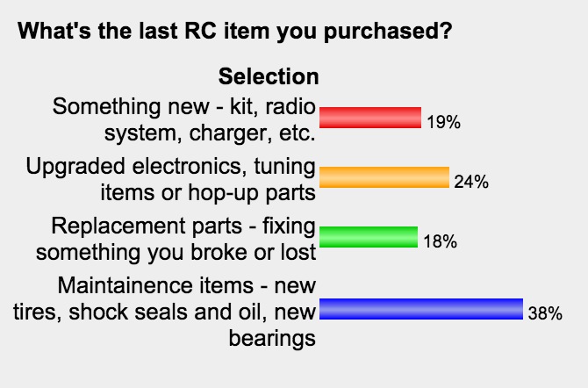Click the word 'purchased?' in the title
Screen dimensions: 588x388
[388, 32]
